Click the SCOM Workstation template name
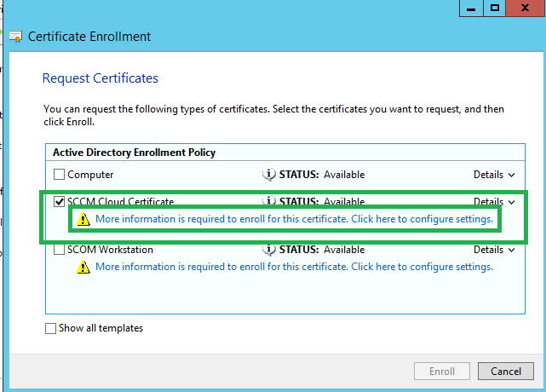Image resolution: width=546 pixels, height=392 pixels. 110,250
